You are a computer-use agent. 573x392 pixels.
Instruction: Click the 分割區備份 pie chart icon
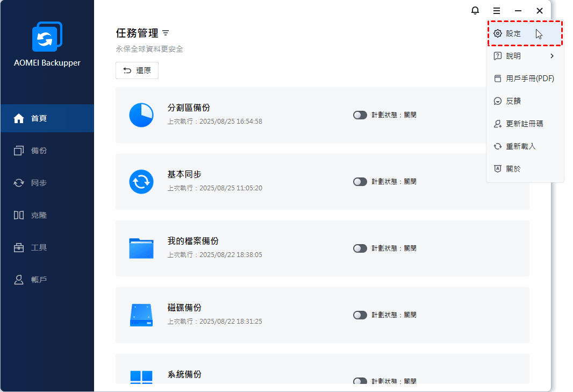pyautogui.click(x=141, y=115)
